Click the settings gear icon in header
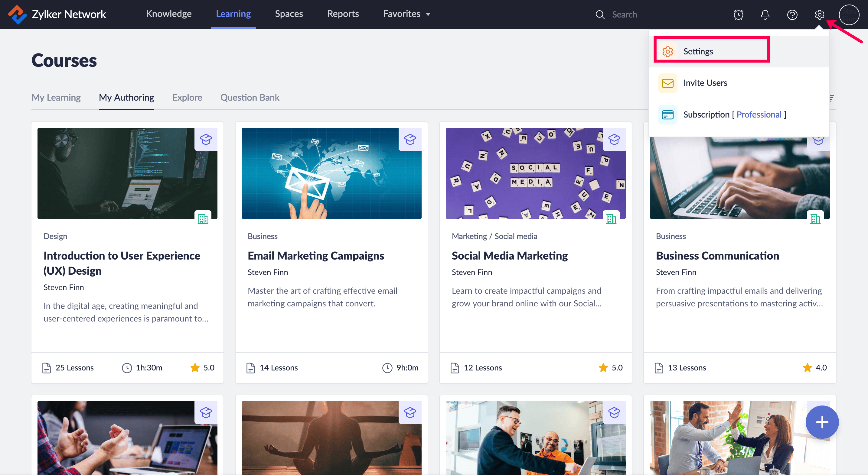The width and height of the screenshot is (868, 475). [x=819, y=15]
